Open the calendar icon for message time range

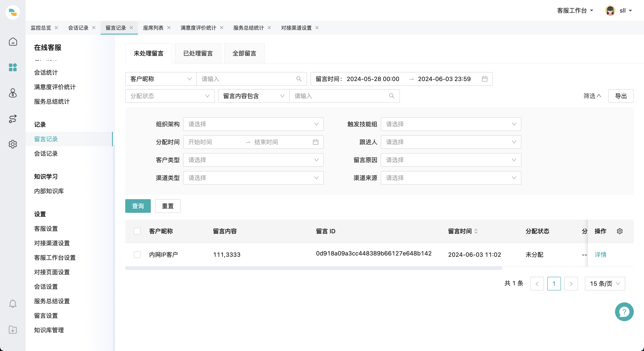point(484,79)
